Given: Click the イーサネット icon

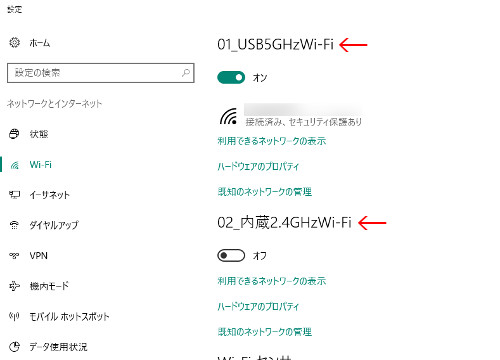Looking at the screenshot, I should pyautogui.click(x=14, y=195).
